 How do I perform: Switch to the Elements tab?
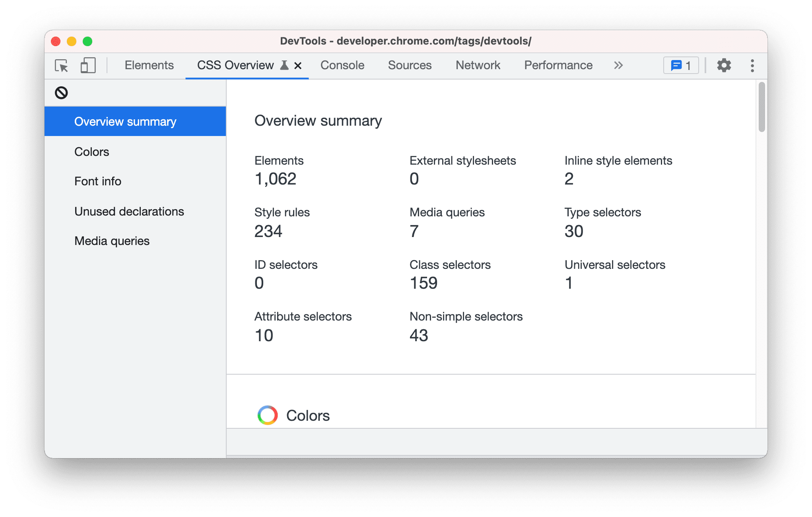pyautogui.click(x=150, y=65)
